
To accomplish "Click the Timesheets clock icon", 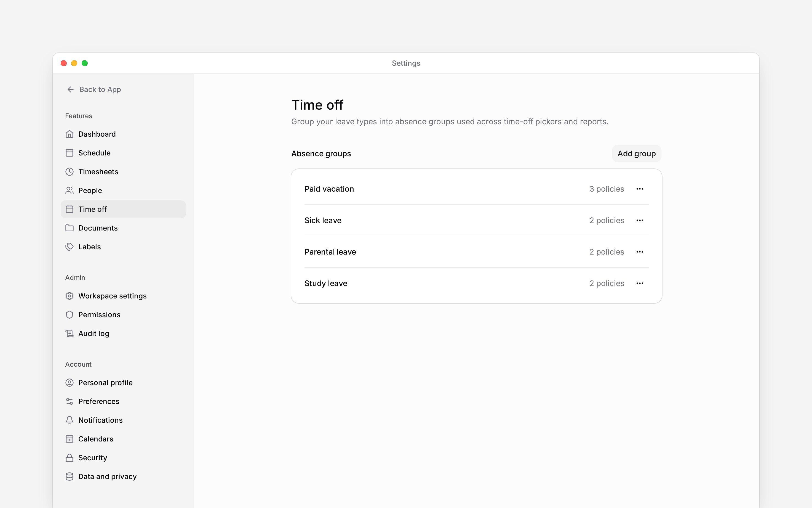I will [x=70, y=172].
